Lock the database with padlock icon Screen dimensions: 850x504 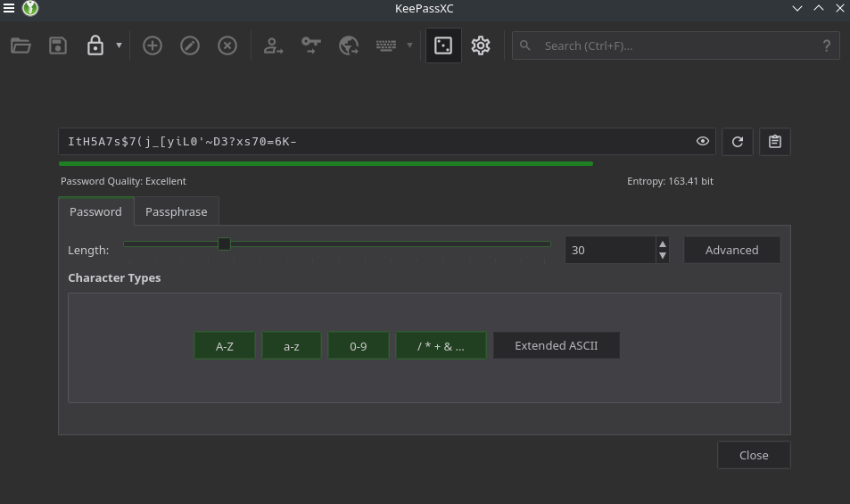coord(95,45)
